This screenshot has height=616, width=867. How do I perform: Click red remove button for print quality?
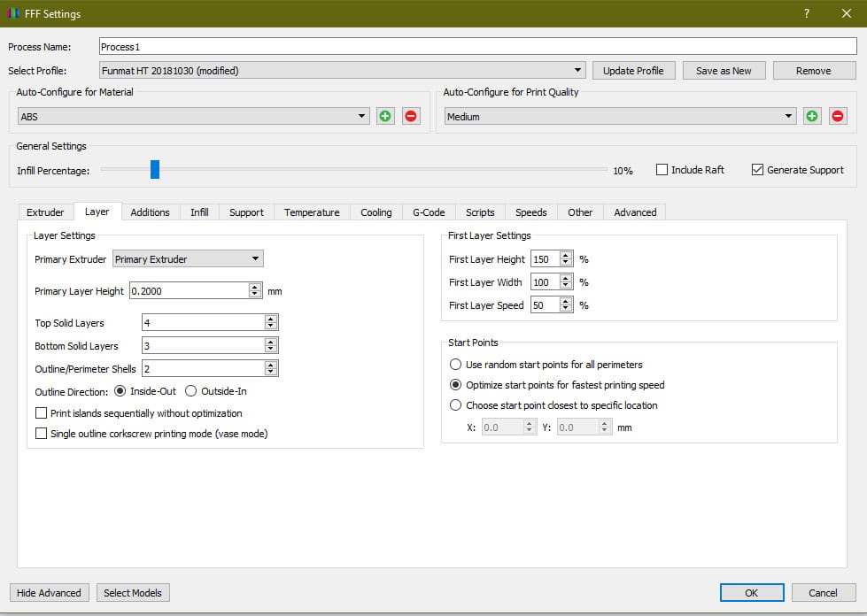click(x=838, y=116)
